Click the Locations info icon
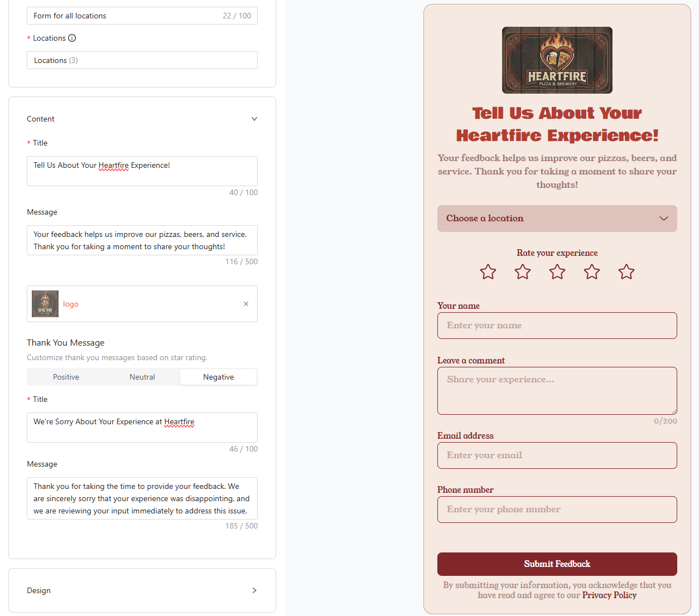The height and width of the screenshot is (616, 699). [x=72, y=38]
